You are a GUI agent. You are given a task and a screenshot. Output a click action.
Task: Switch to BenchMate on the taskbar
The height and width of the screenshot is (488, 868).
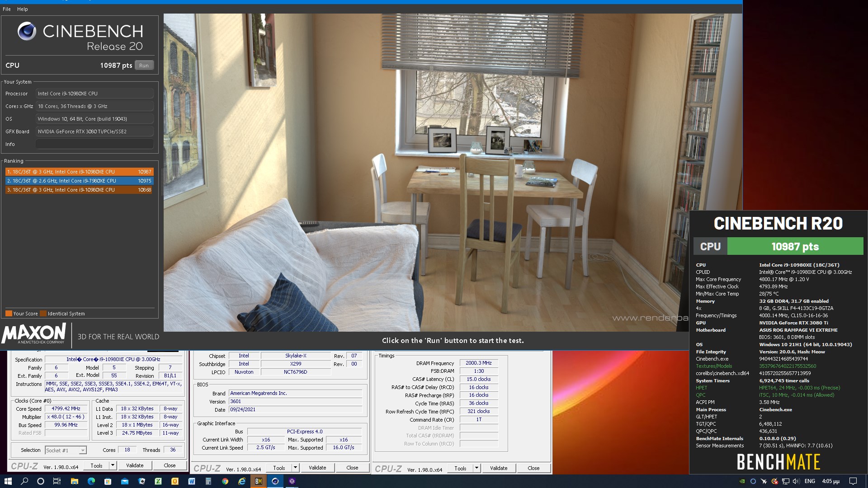coord(259,481)
